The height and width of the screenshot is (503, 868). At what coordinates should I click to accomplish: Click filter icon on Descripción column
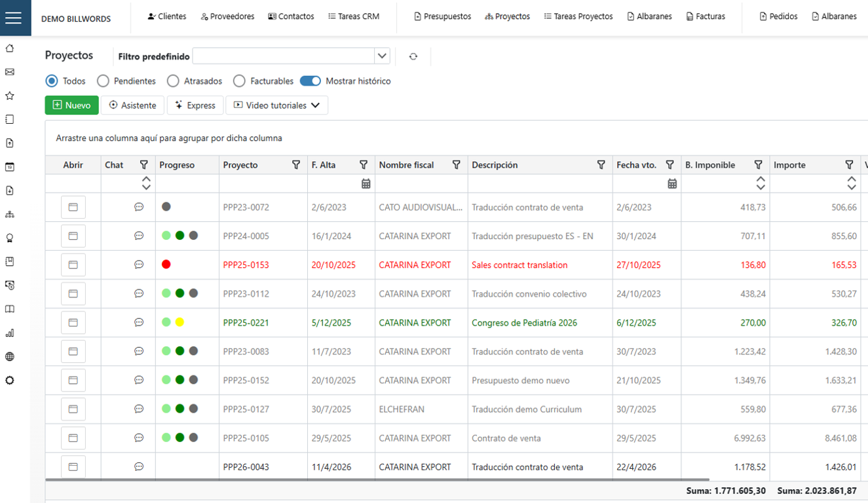601,165
